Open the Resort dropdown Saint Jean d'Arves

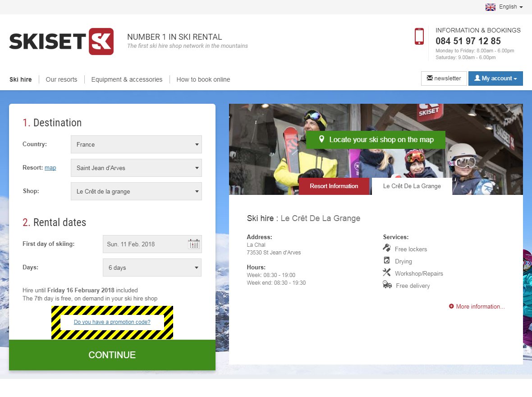136,168
